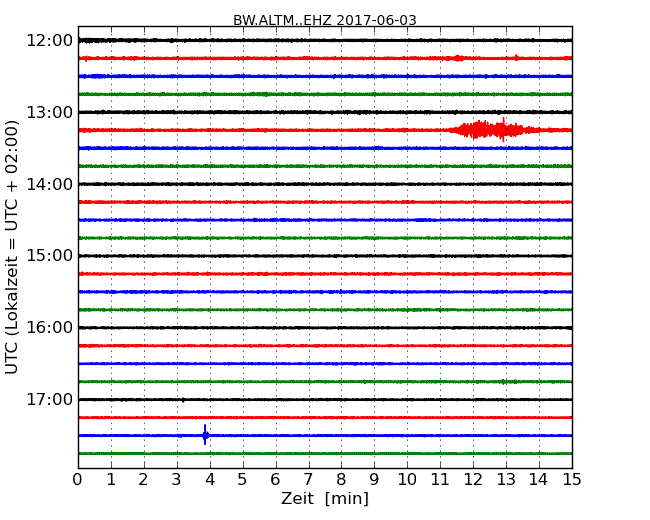
Task: Click the 13:00 time label
Action: coord(49,112)
